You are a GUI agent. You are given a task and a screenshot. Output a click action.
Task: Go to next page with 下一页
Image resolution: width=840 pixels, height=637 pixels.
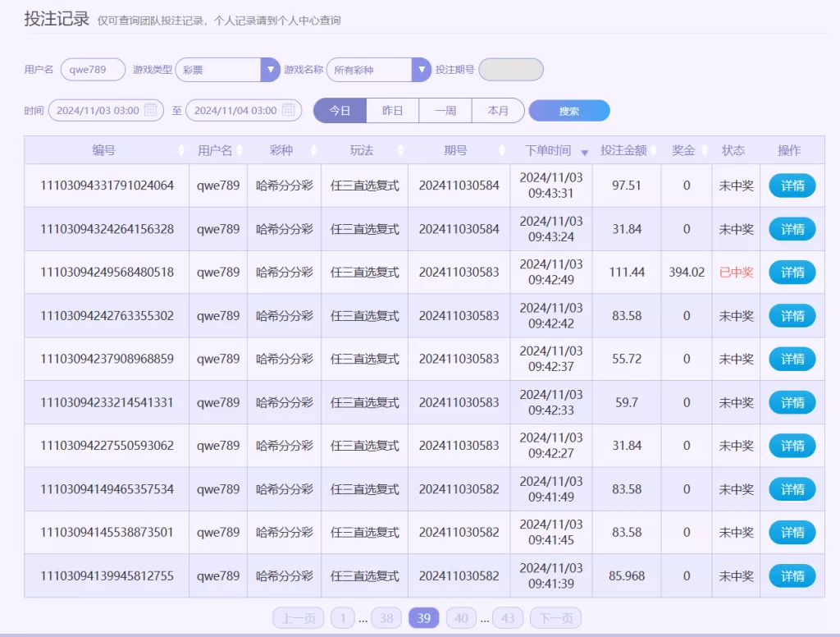555,618
